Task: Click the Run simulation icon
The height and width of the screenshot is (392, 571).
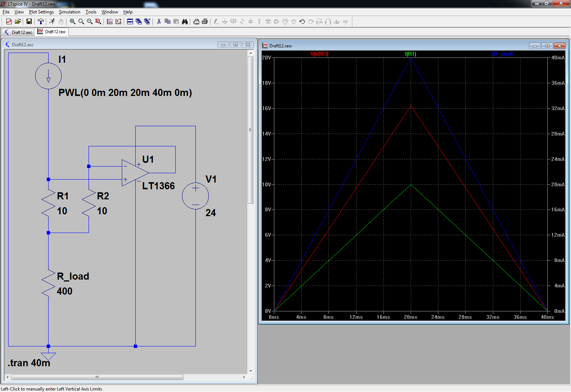Action: coord(52,22)
